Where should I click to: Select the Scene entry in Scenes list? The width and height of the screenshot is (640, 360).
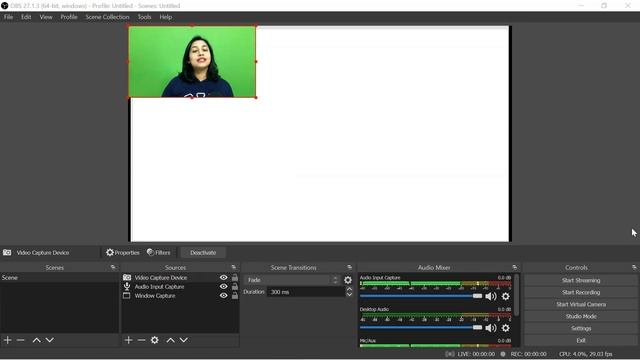click(59, 278)
